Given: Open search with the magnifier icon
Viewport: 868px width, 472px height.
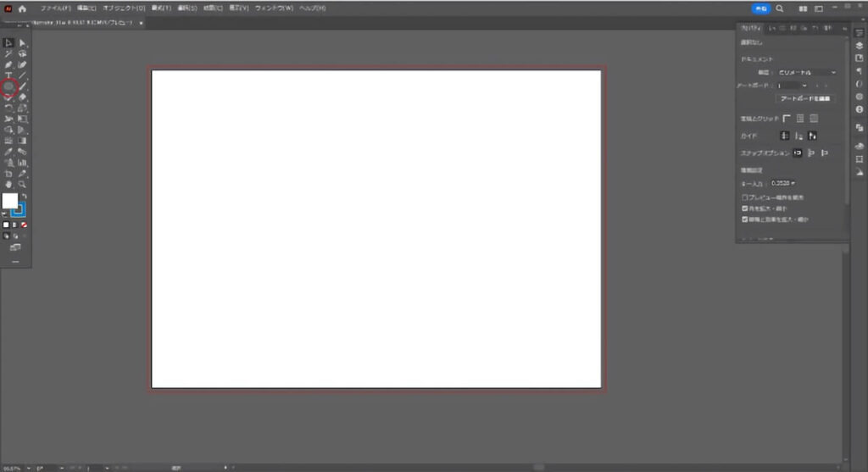Looking at the screenshot, I should click(780, 8).
